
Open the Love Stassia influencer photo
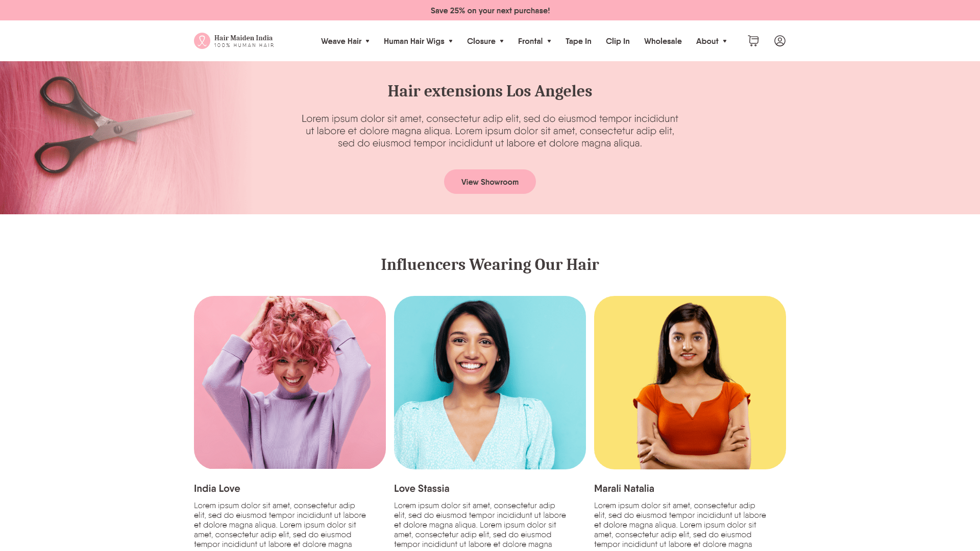pos(490,383)
